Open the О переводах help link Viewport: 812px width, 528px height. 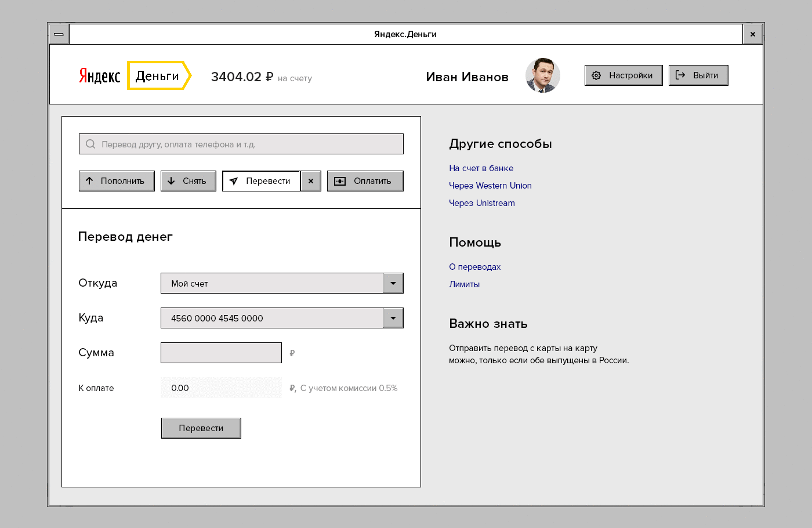[475, 267]
